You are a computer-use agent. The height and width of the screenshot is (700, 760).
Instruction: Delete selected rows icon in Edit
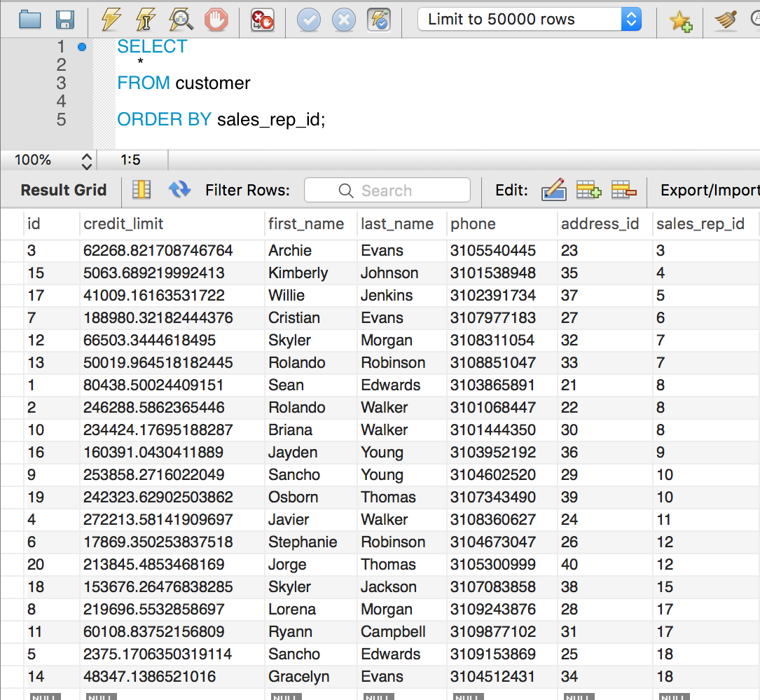click(624, 190)
